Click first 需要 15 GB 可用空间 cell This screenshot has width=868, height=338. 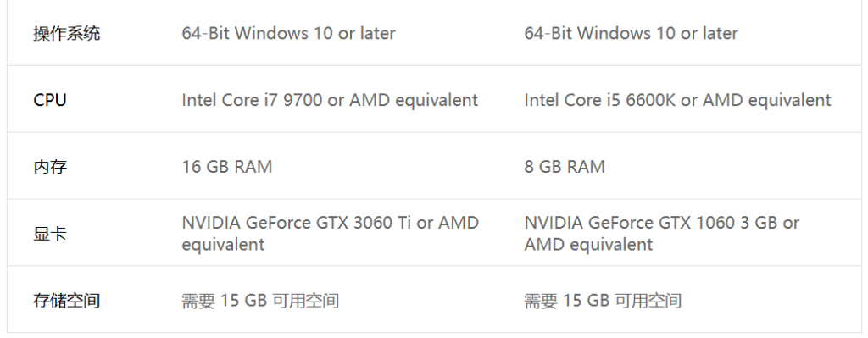pos(260,301)
